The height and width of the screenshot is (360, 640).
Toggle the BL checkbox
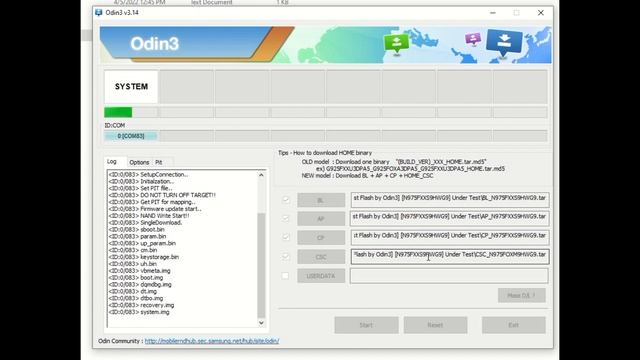coord(286,200)
